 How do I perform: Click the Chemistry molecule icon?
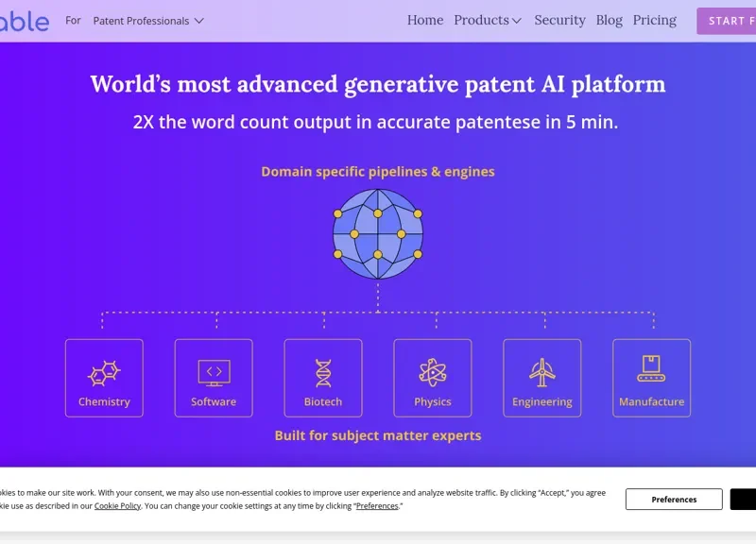(104, 372)
